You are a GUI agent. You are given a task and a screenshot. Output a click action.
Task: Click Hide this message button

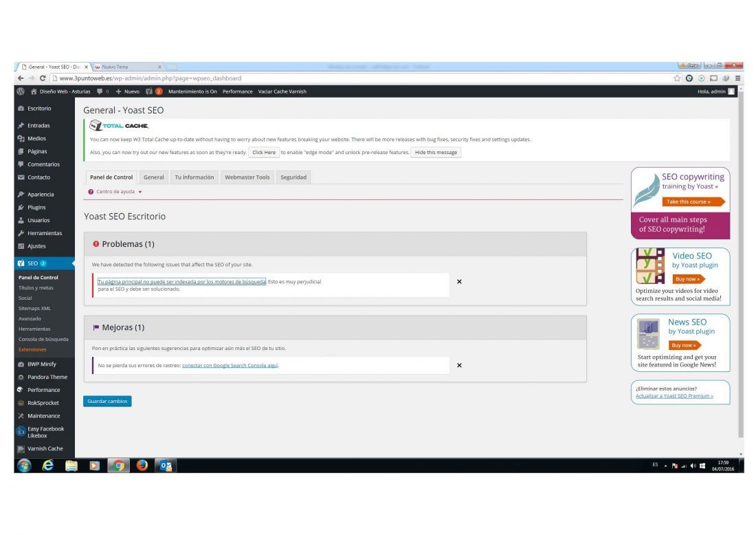pos(436,153)
